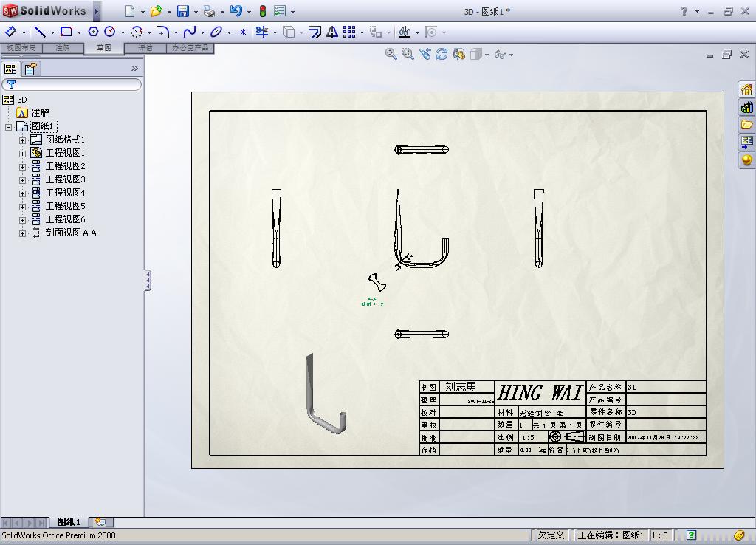The image size is (756, 545).
Task: Select the Line sketch tool
Action: pyautogui.click(x=40, y=32)
